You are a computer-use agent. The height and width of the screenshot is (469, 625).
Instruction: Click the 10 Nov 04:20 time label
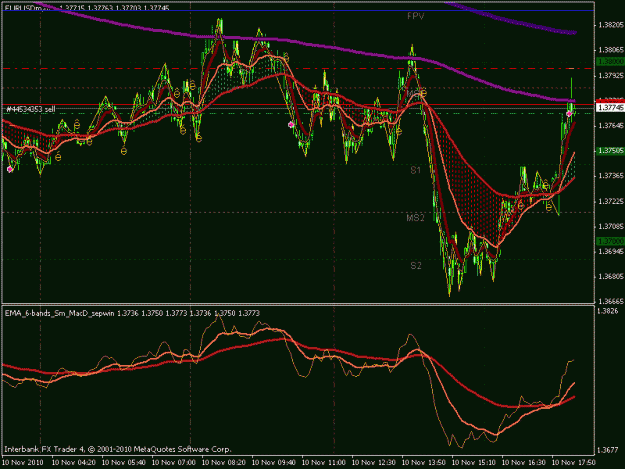(74, 462)
